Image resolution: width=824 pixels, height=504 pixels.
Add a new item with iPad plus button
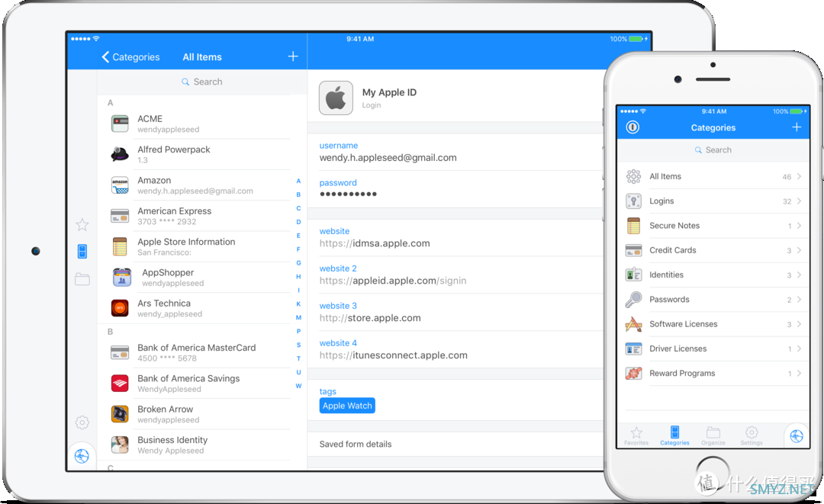(x=293, y=56)
